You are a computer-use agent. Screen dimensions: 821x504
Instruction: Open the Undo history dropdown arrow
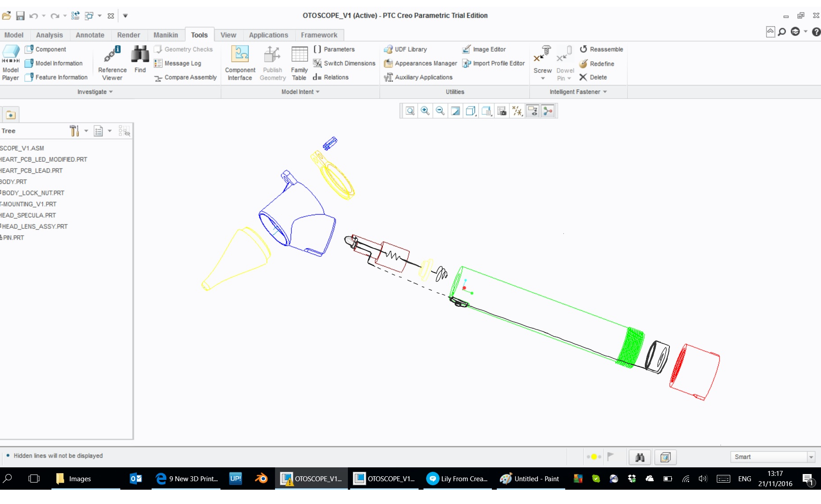(44, 16)
